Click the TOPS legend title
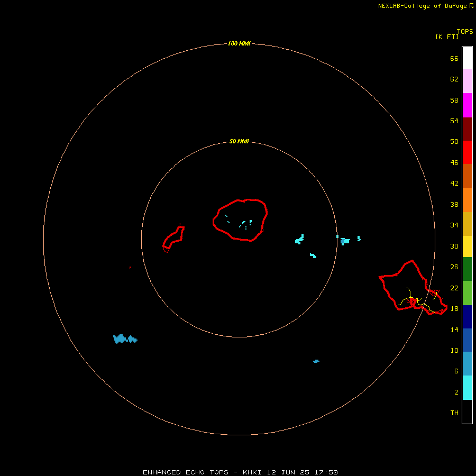This screenshot has height=476, width=476. [465, 32]
